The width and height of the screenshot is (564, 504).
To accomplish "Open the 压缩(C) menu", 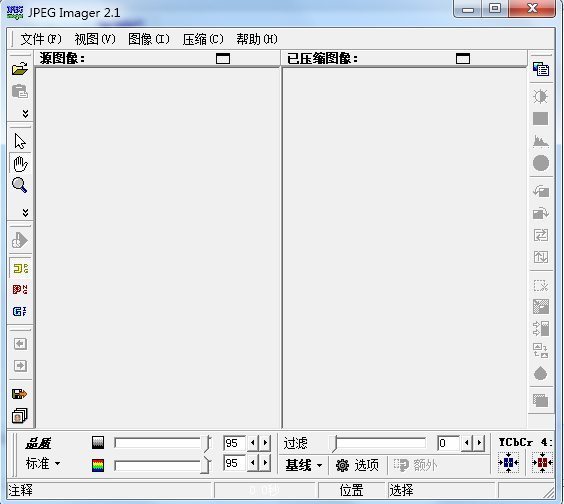I will [203, 39].
